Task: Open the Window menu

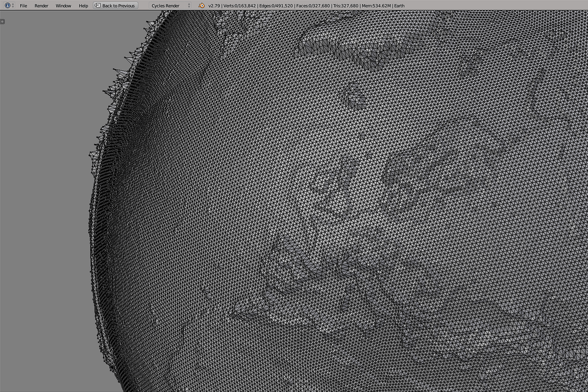Action: (63, 5)
